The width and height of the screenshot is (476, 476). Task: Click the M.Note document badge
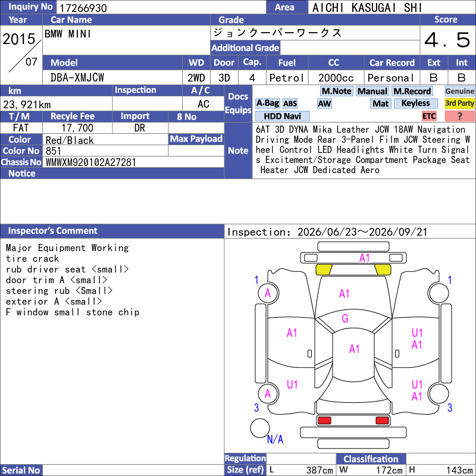336,91
